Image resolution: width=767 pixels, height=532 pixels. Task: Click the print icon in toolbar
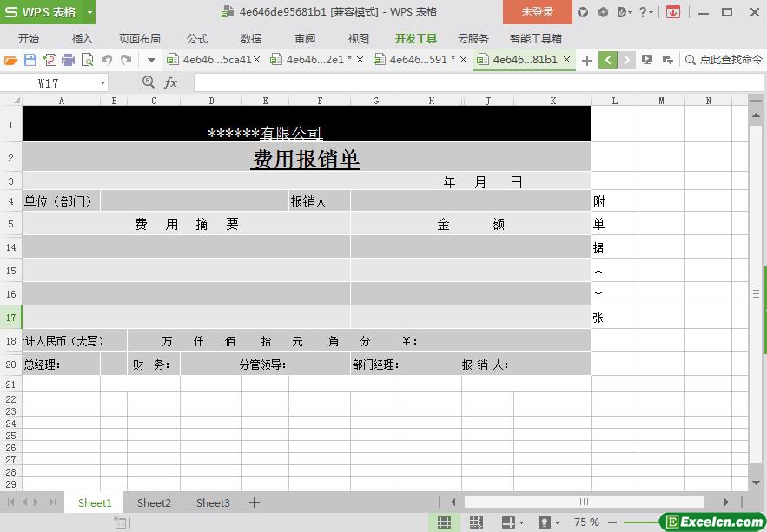click(68, 60)
